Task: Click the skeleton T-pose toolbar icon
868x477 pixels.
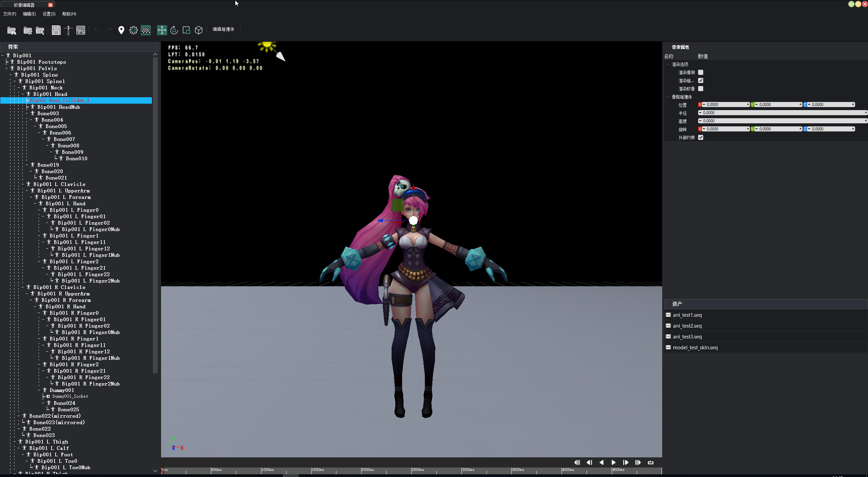Action: tap(68, 30)
